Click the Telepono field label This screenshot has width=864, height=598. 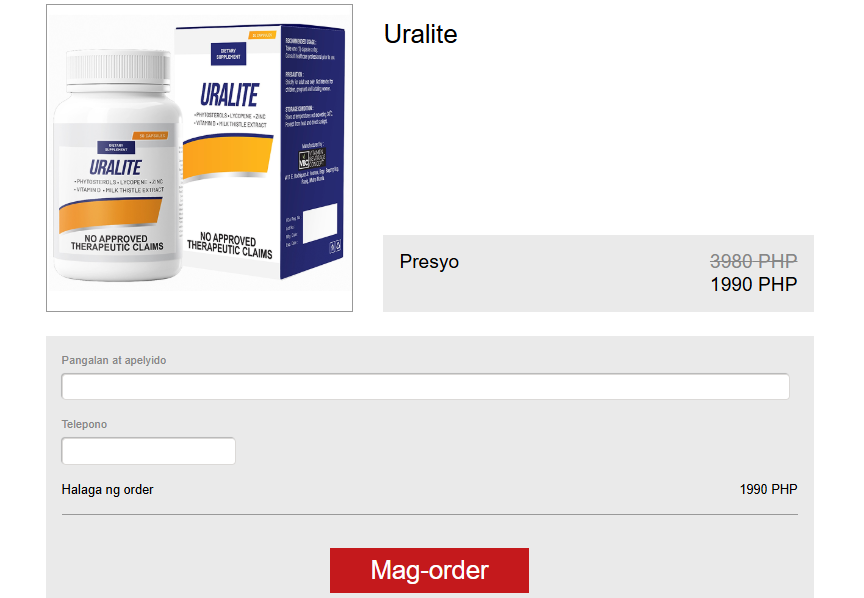click(x=84, y=424)
